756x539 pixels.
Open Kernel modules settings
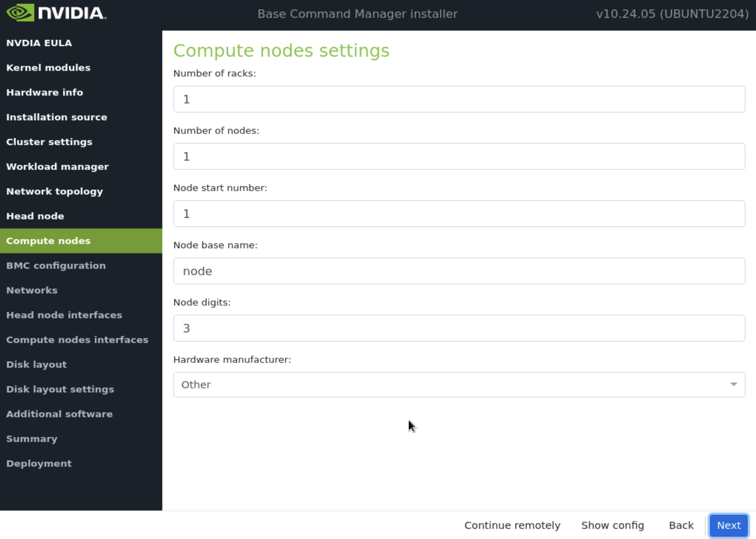click(48, 68)
